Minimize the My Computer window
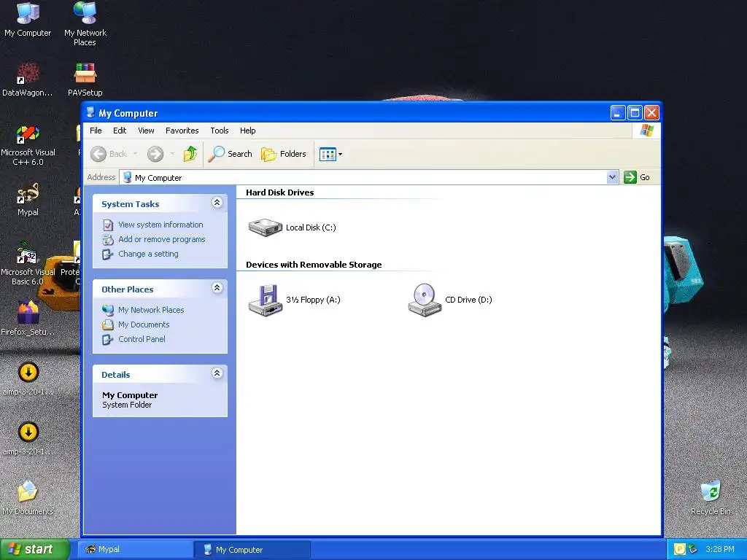The height and width of the screenshot is (560, 747). tap(617, 113)
